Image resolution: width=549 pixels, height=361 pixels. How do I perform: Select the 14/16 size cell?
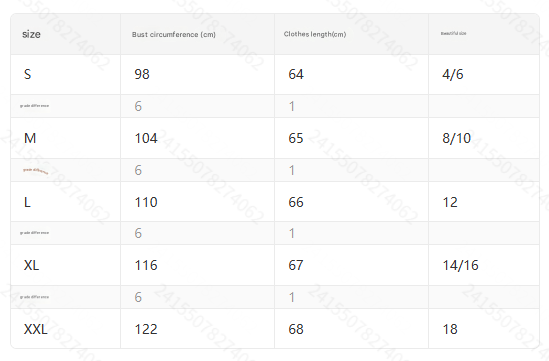460,265
